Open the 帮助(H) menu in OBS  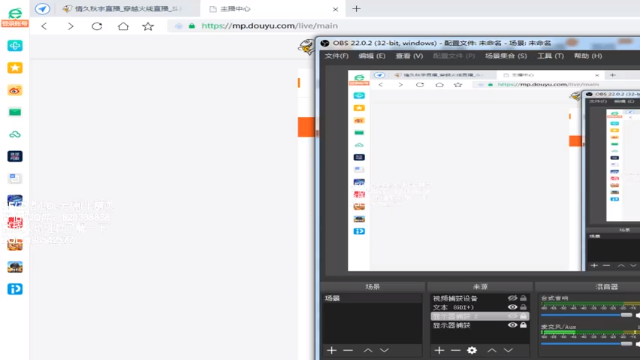point(588,56)
